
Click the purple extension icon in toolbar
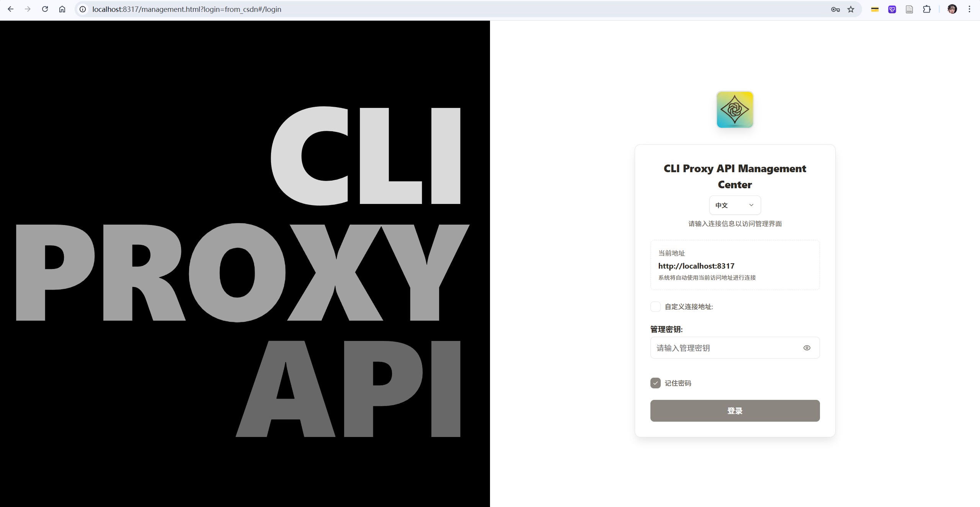click(892, 9)
